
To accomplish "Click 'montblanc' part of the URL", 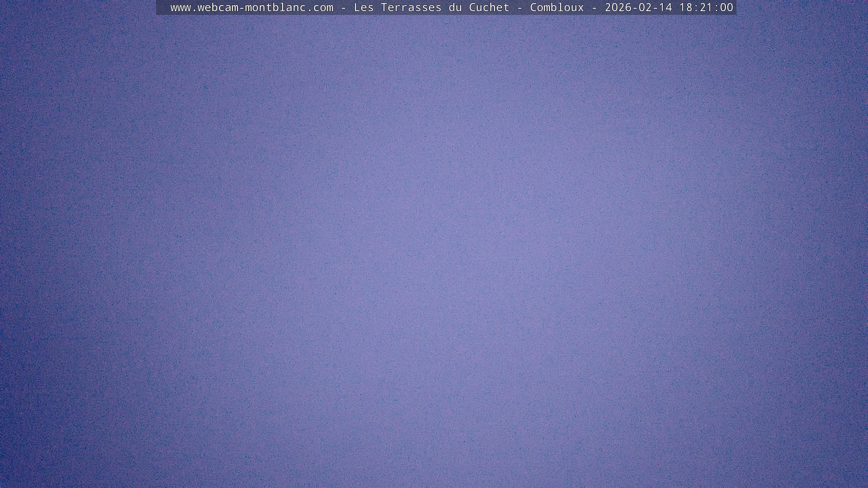I will (275, 7).
